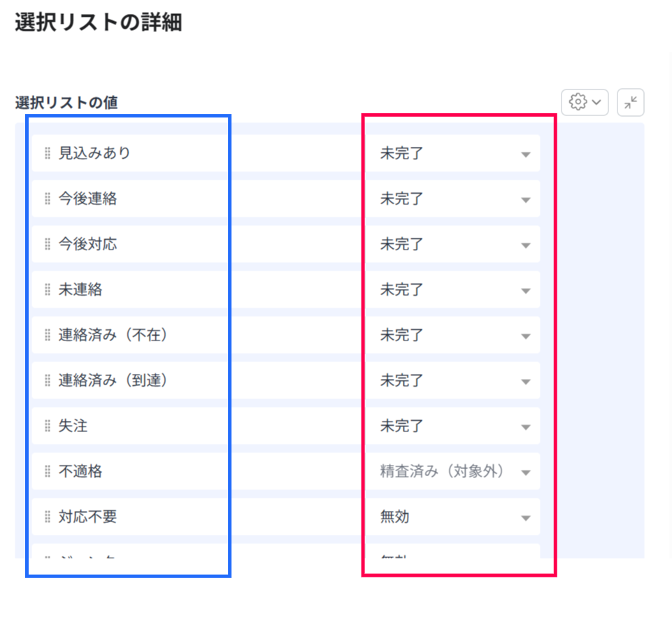Screen dimensions: 672x625
Task: Click drag handle beside 失注
Action: 48,426
